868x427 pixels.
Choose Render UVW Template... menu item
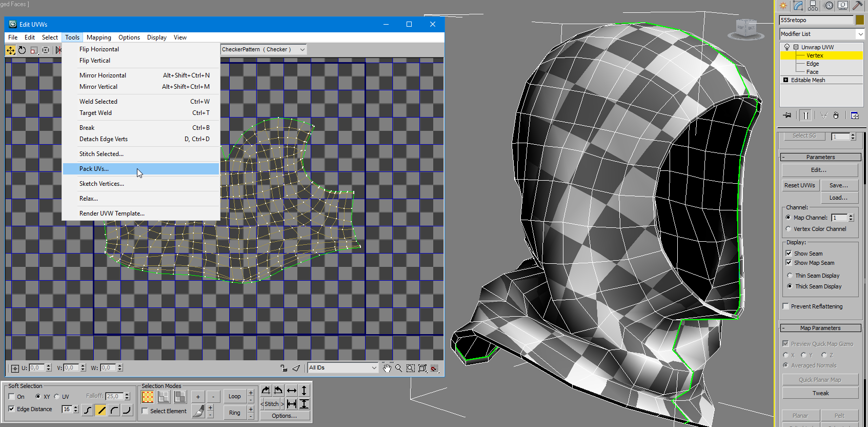pyautogui.click(x=141, y=213)
